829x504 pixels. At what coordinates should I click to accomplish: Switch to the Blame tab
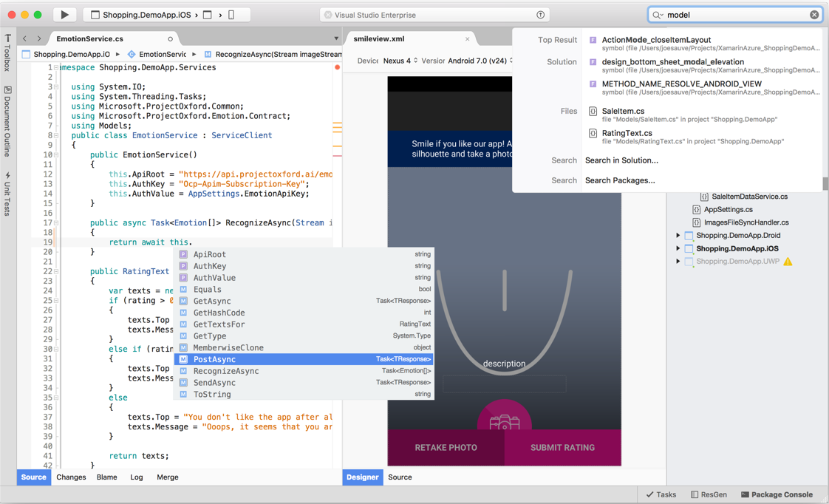click(106, 477)
